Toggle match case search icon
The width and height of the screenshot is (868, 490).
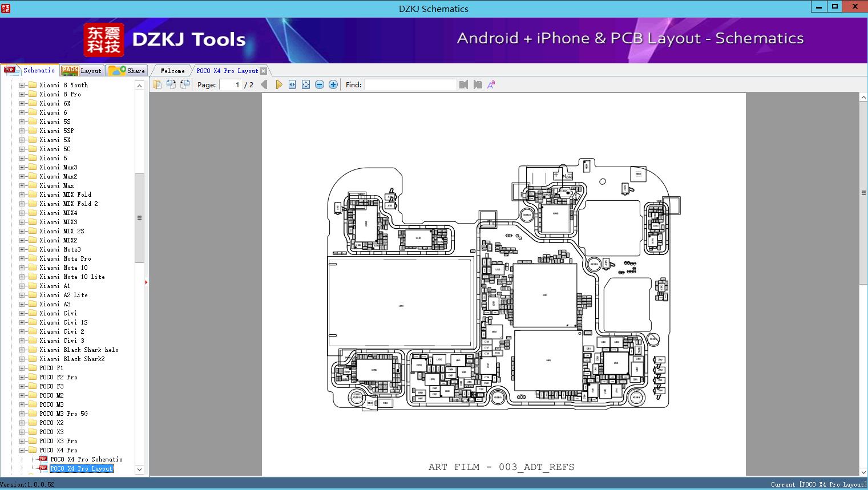click(x=491, y=84)
